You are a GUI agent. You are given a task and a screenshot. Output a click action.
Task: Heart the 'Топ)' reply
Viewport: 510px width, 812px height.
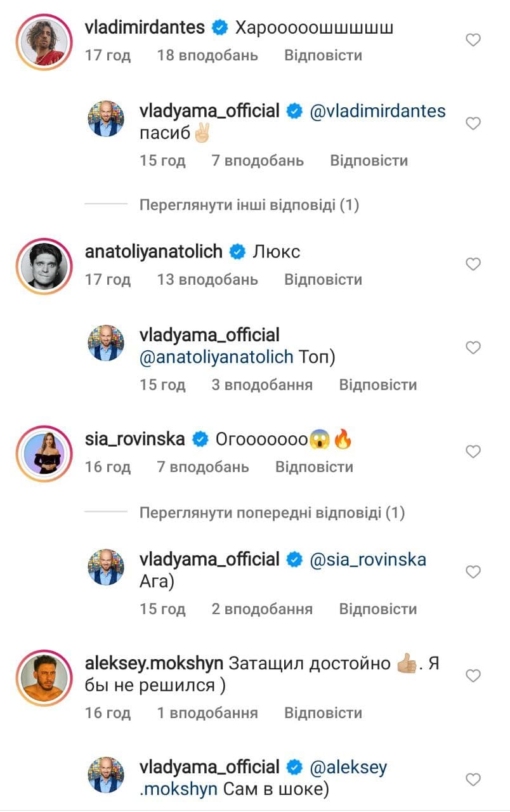(x=473, y=348)
